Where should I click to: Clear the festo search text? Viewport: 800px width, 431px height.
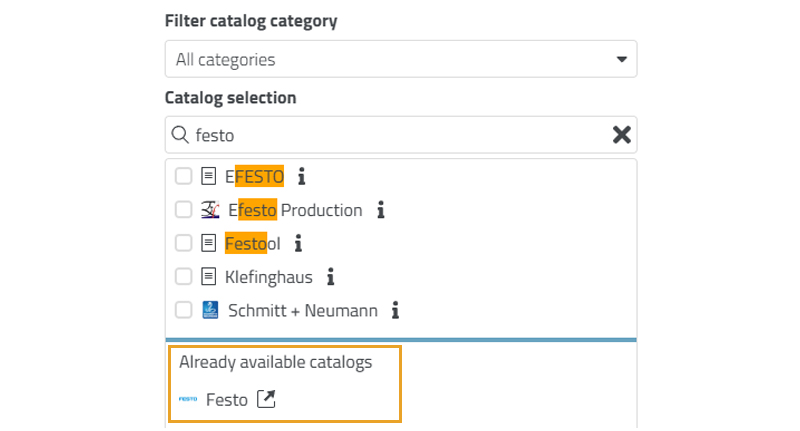point(621,135)
